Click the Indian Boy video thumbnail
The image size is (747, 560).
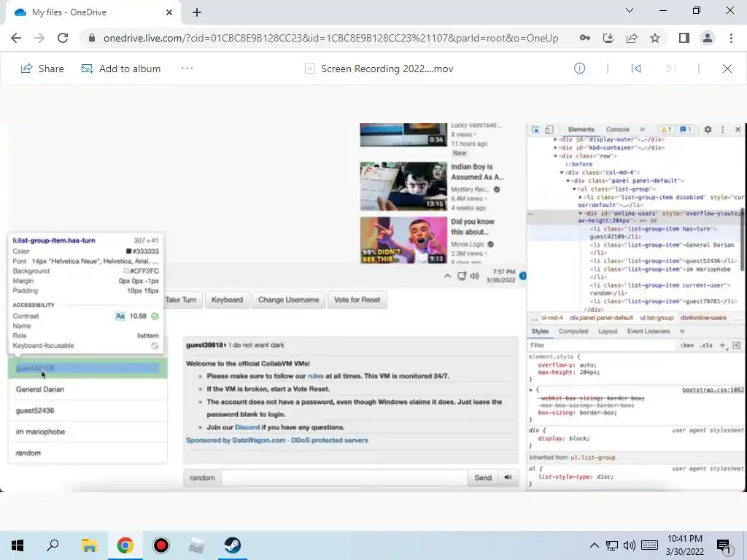pos(403,186)
